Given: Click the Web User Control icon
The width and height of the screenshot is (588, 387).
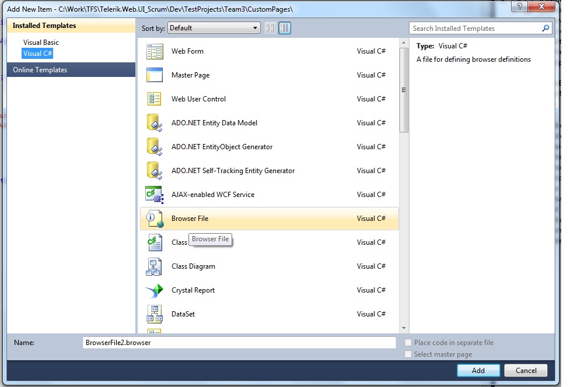Looking at the screenshot, I should [x=155, y=99].
